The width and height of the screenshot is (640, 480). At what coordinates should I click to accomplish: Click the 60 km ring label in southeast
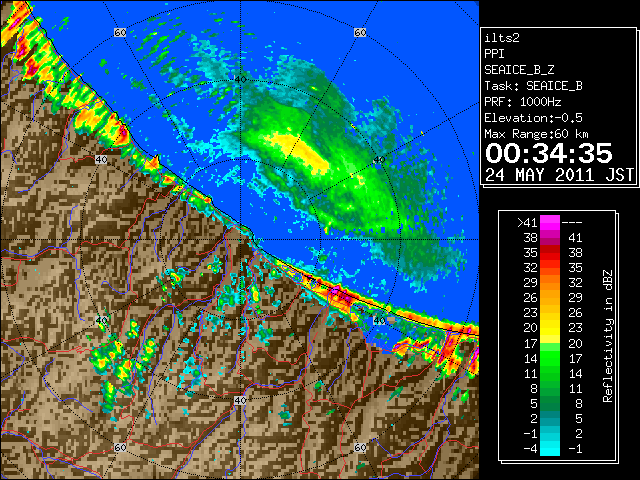pyautogui.click(x=360, y=447)
